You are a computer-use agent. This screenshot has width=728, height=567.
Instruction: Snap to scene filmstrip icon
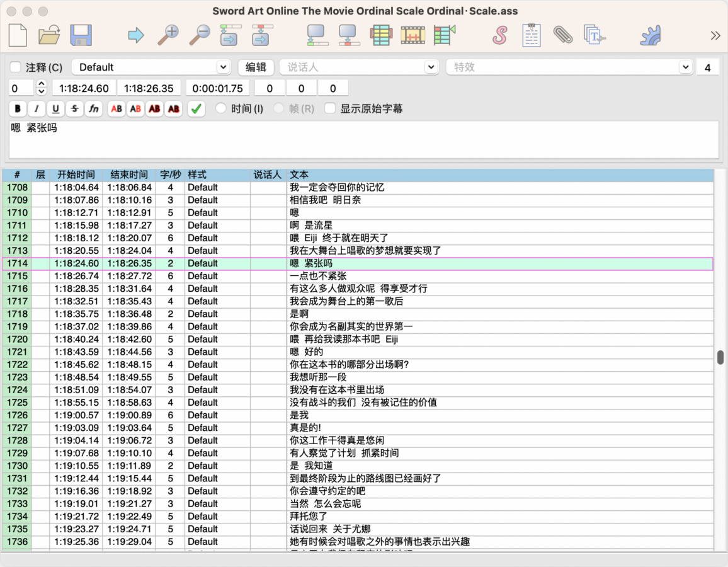412,35
